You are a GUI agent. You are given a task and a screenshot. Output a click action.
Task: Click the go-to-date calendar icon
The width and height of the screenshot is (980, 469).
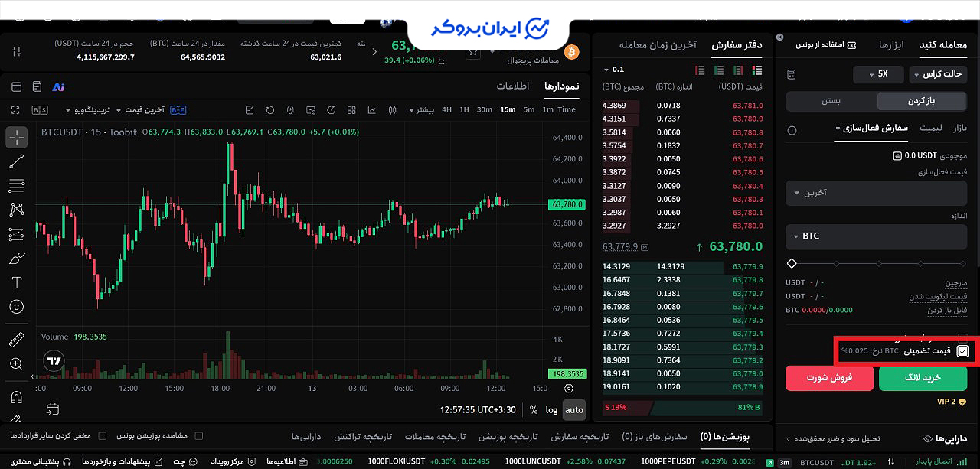click(x=53, y=409)
